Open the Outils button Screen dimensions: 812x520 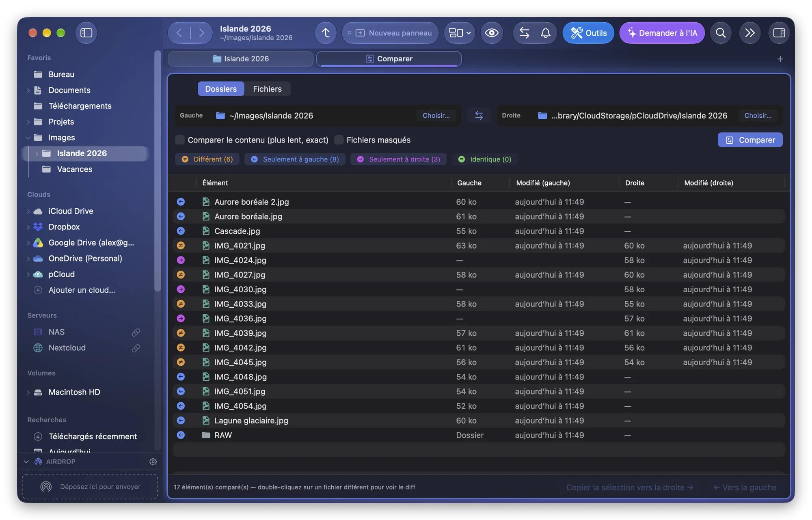[588, 33]
